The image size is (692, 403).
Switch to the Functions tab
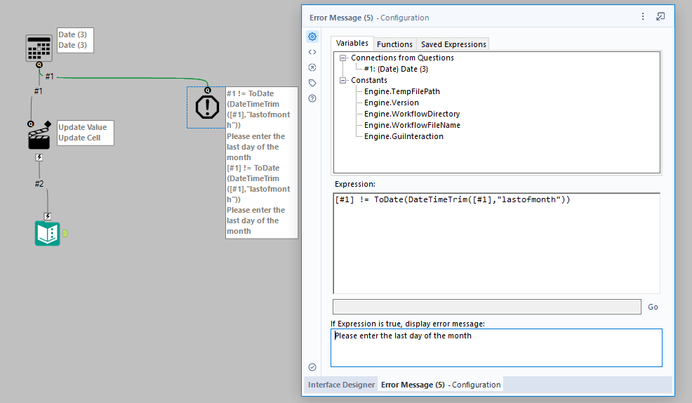(x=395, y=44)
